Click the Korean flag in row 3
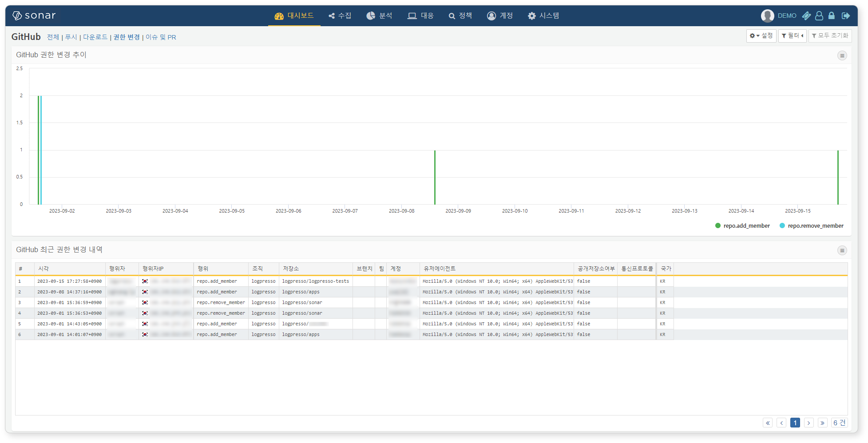Image resolution: width=868 pixels, height=443 pixels. pos(145,303)
